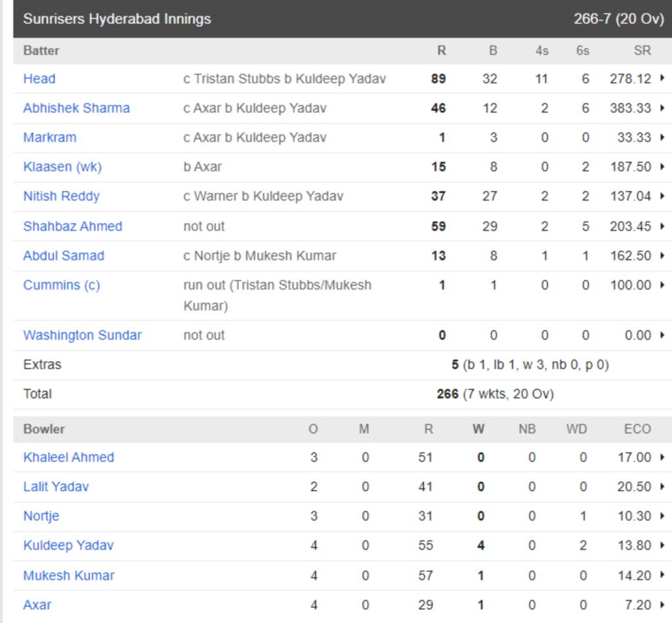Viewport: 672px width, 623px height.
Task: Click the ECO column header
Action: click(x=637, y=429)
